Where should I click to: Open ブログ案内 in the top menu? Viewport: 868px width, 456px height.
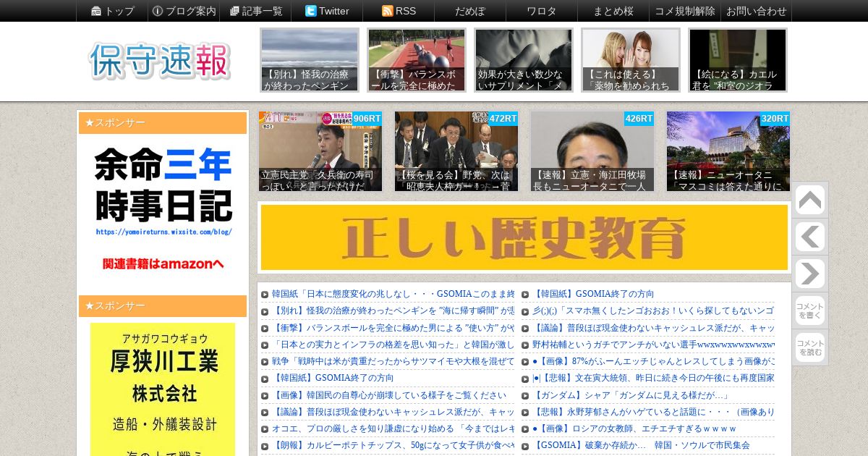(183, 11)
